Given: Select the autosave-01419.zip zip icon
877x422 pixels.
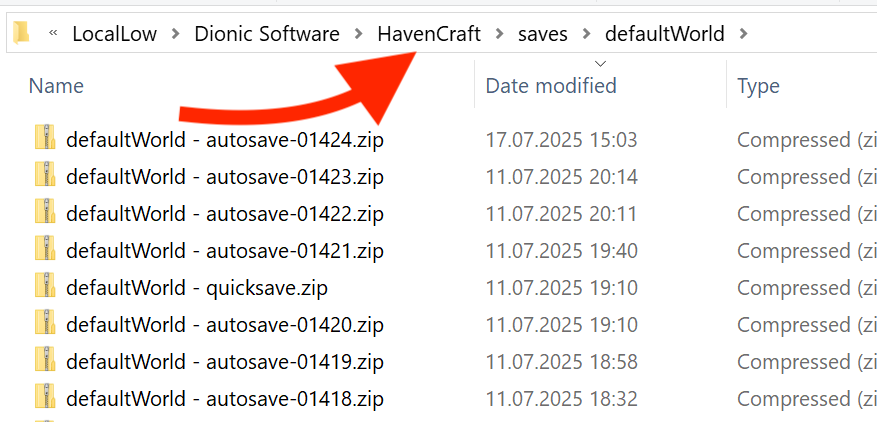Looking at the screenshot, I should [x=45, y=359].
